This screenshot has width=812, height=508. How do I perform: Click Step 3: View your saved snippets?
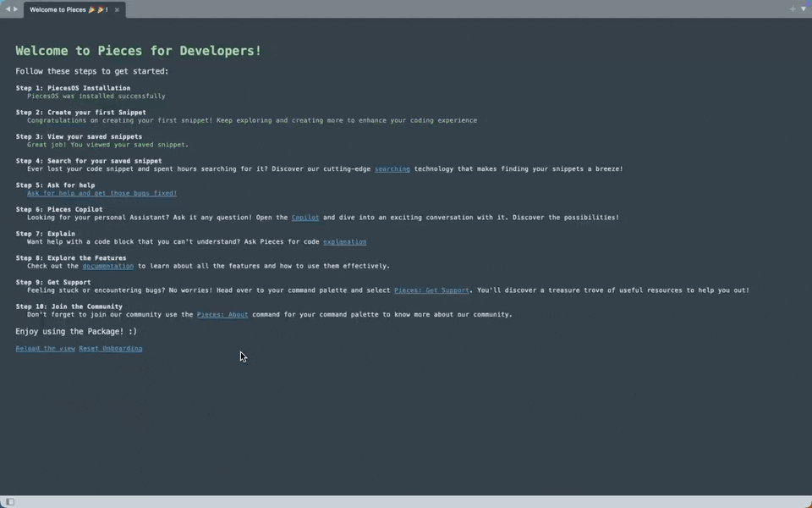pyautogui.click(x=79, y=137)
